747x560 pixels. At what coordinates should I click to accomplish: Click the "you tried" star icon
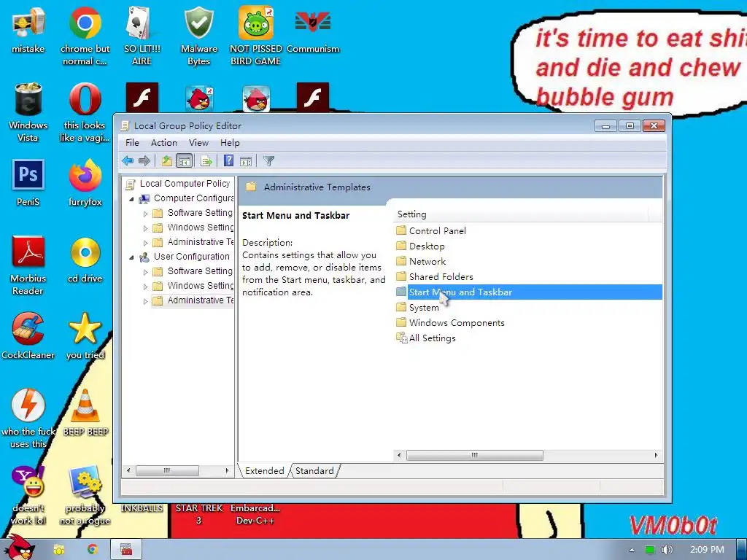click(85, 336)
